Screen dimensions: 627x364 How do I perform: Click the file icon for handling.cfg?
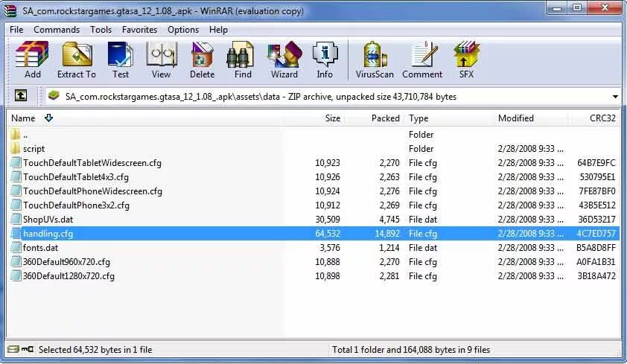coord(16,233)
